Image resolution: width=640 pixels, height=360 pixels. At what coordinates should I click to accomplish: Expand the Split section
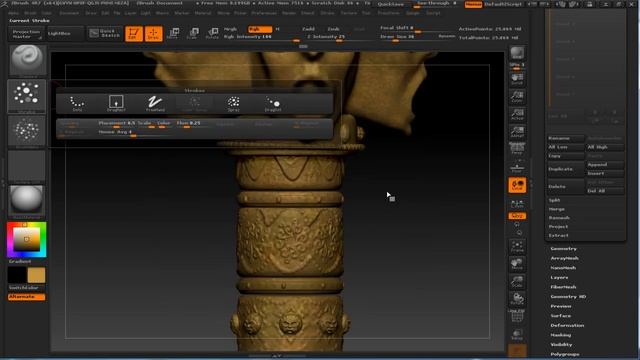click(x=554, y=200)
